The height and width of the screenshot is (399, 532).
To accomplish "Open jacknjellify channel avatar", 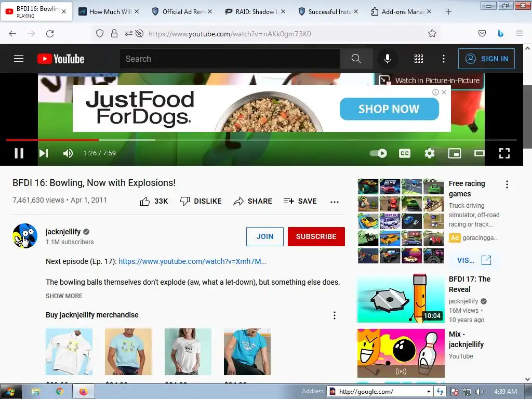I will [x=25, y=236].
